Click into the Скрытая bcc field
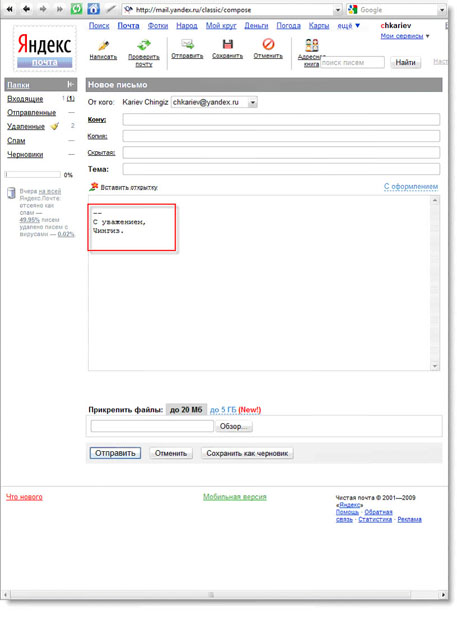Viewport: 457px width, 620px height. click(281, 152)
